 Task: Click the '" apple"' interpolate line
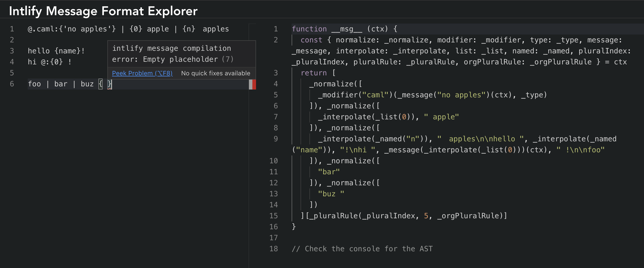pos(388,117)
